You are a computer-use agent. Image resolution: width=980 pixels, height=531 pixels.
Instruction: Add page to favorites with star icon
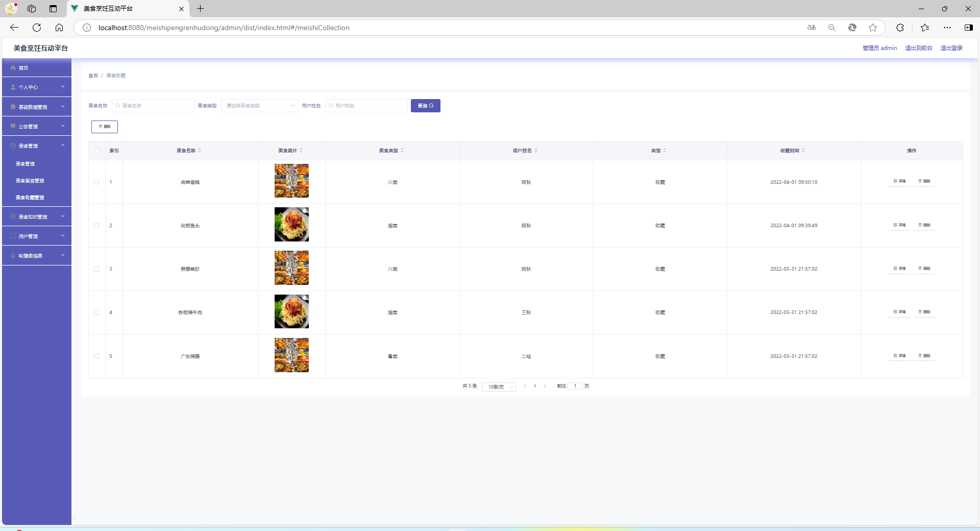pos(873,28)
